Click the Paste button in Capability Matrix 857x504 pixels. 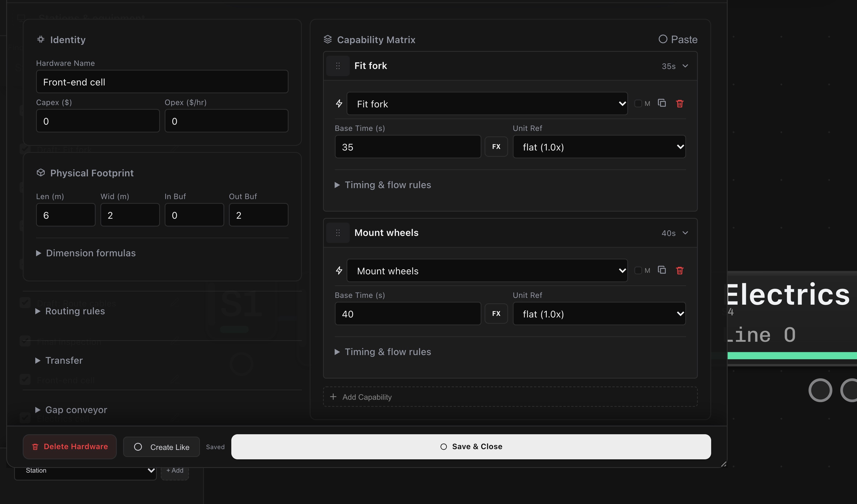678,39
